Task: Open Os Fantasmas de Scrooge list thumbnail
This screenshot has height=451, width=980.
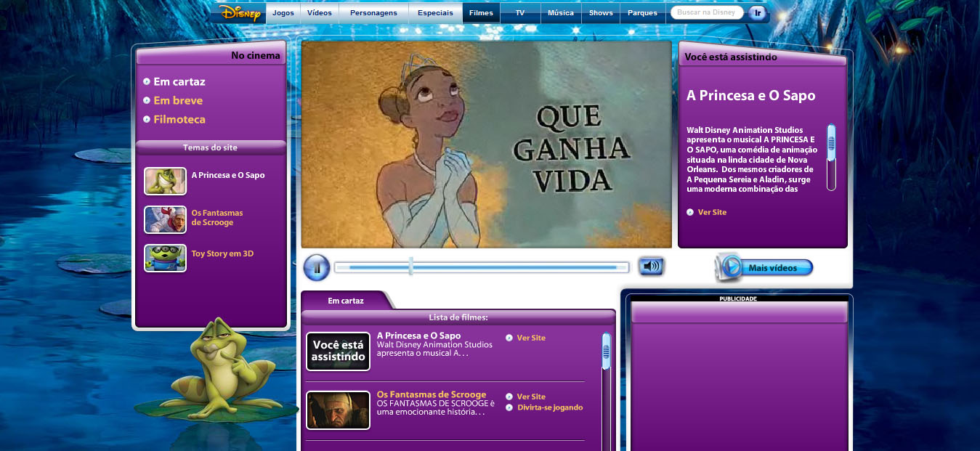Action: click(338, 410)
